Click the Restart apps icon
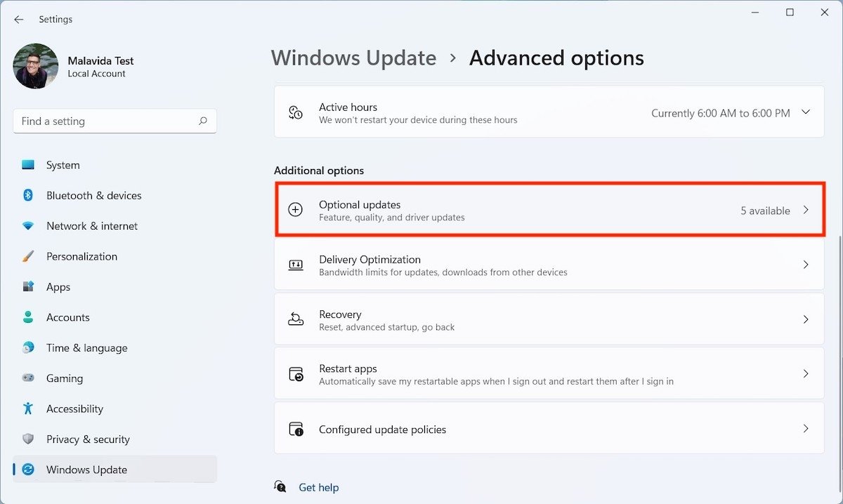This screenshot has height=504, width=843. tap(296, 374)
